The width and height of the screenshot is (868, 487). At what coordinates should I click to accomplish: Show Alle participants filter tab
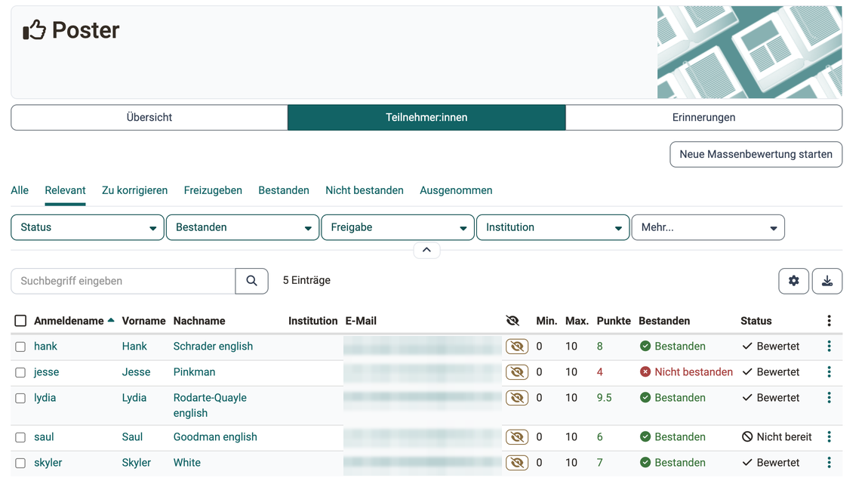20,190
